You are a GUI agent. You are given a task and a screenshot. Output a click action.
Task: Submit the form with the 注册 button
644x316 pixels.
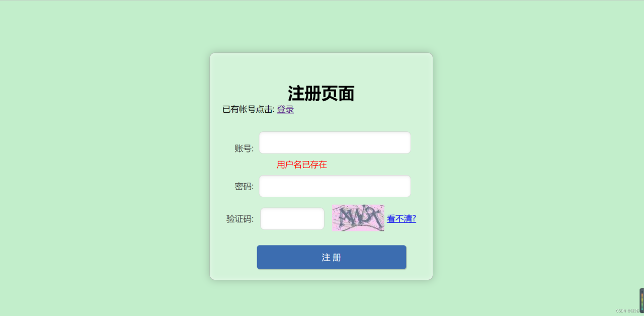point(332,257)
